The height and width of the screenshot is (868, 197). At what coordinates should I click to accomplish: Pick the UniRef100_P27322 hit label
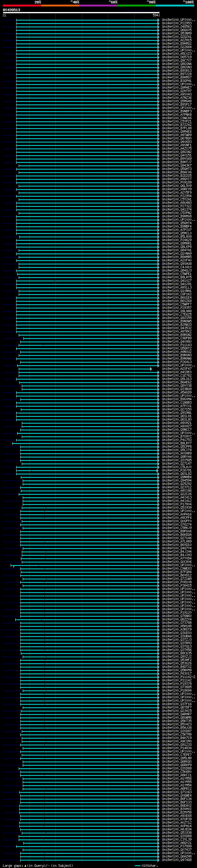[177, 206]
